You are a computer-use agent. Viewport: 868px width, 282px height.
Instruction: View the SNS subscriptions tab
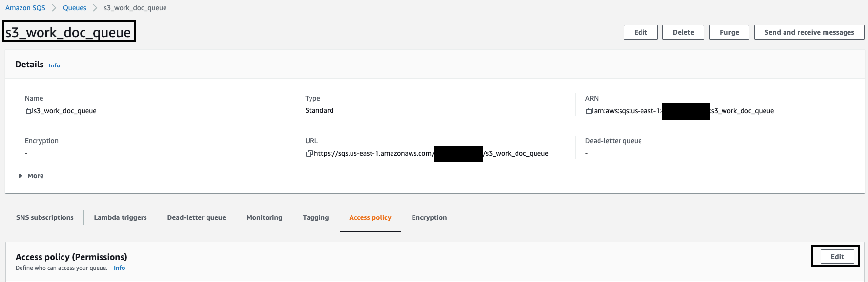click(x=44, y=217)
